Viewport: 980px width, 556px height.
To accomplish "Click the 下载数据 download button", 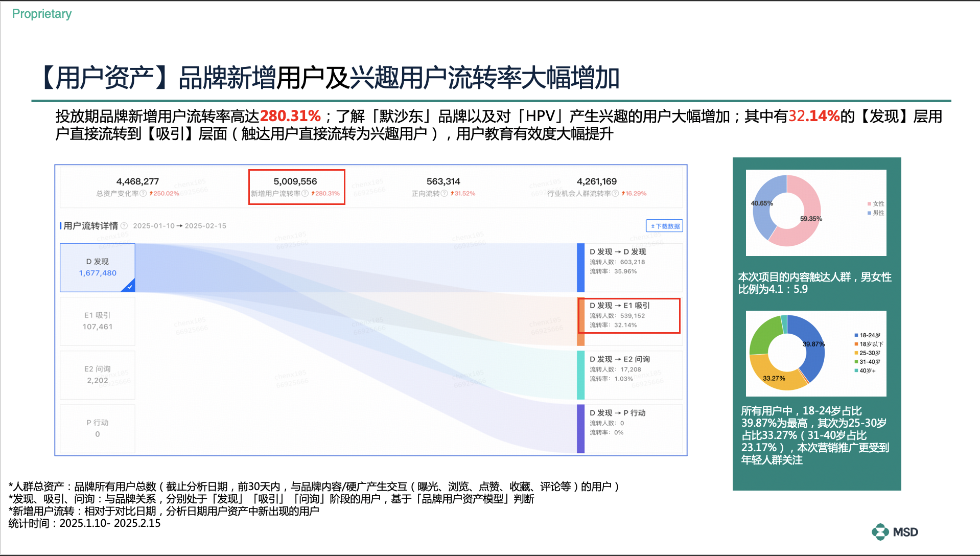I will (x=664, y=226).
